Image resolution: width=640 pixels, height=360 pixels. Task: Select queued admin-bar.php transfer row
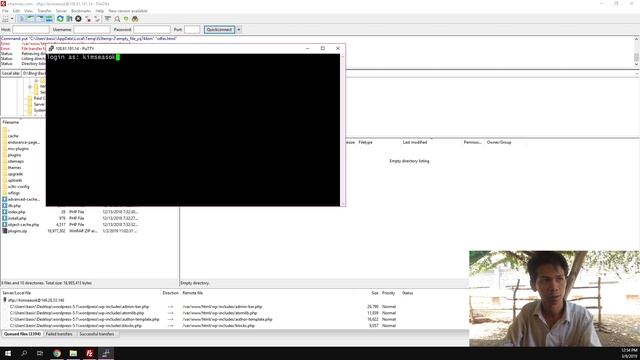(x=203, y=307)
